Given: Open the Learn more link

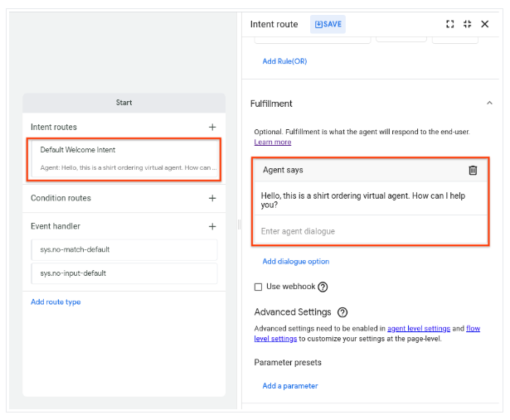Looking at the screenshot, I should pos(273,142).
